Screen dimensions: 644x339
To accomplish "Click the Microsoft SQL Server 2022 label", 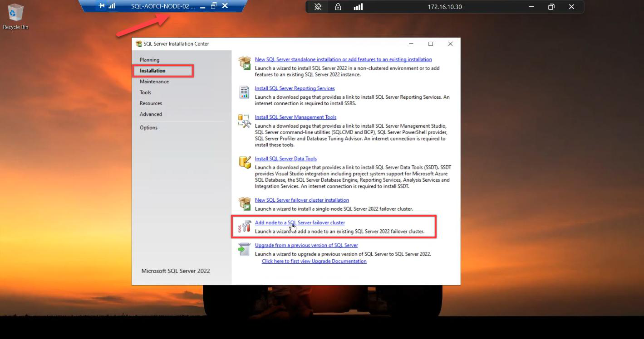I will pos(176,271).
